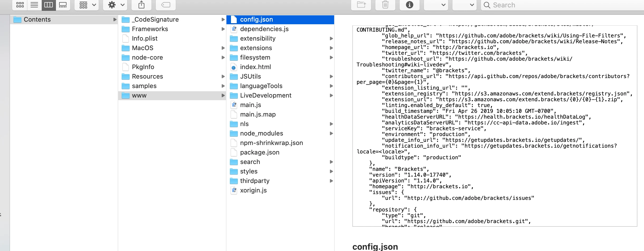Click the arrow next to extensibility
The width and height of the screenshot is (644, 251).
[x=331, y=38]
